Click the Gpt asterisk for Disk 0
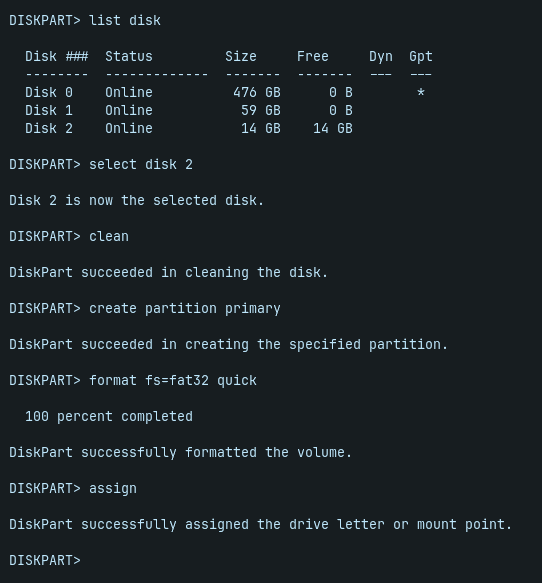 420,92
